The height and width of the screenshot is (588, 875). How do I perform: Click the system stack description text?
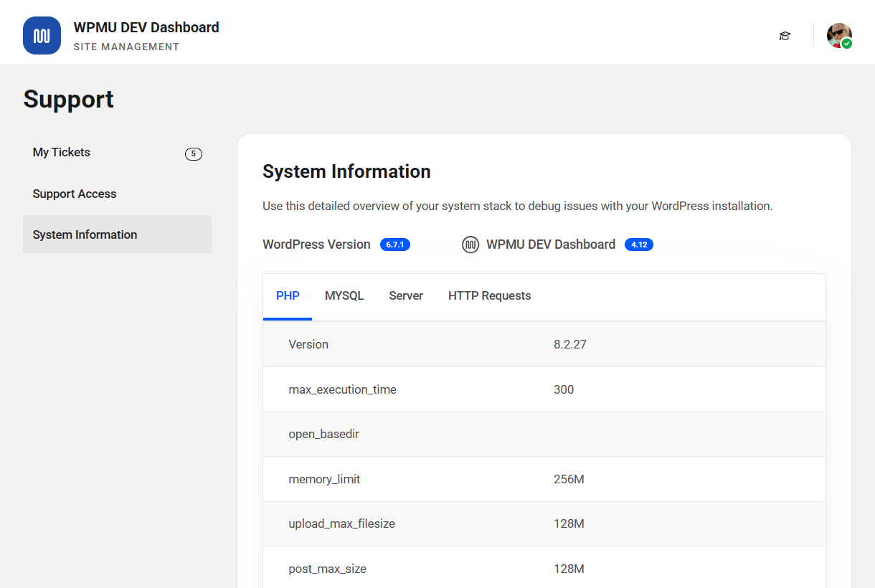coord(517,206)
